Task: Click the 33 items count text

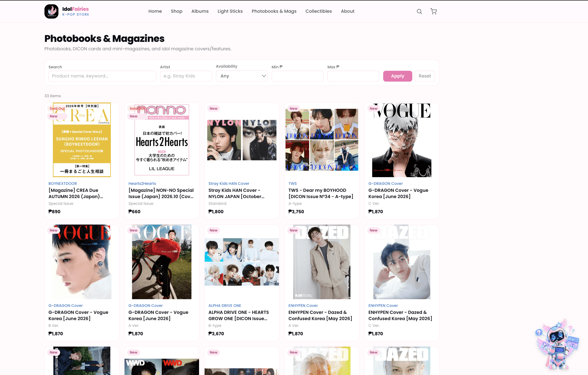Action: [52, 96]
